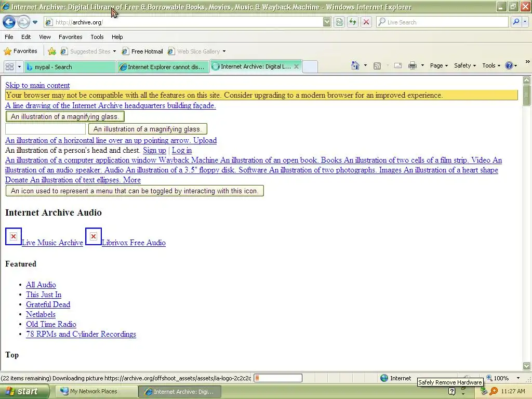Open the Netlabels link
The image size is (532, 399).
point(41,314)
